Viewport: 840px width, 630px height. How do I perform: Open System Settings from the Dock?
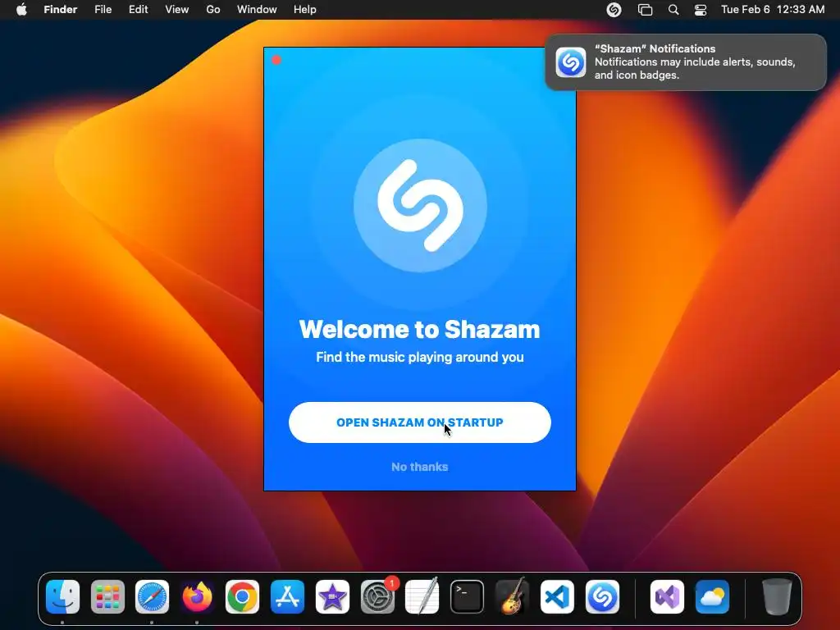(377, 596)
